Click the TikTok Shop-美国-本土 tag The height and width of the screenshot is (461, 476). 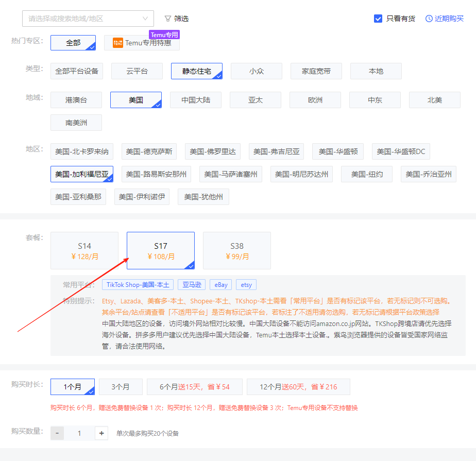138,285
